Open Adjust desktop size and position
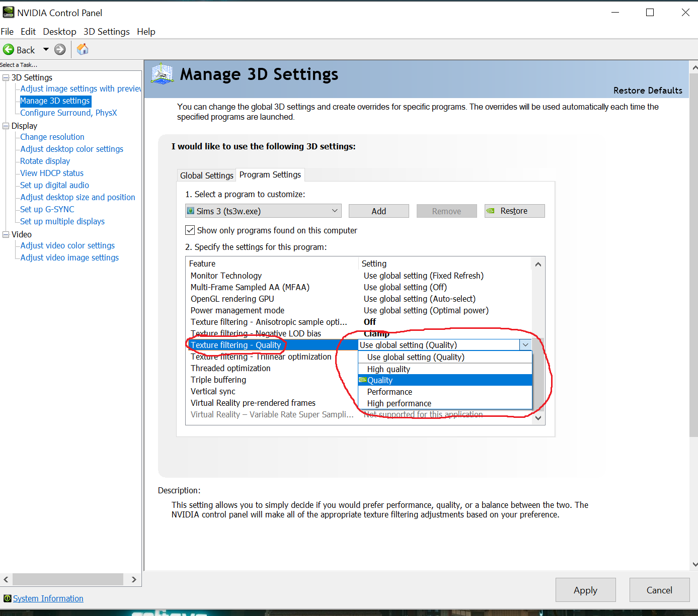 click(x=78, y=197)
